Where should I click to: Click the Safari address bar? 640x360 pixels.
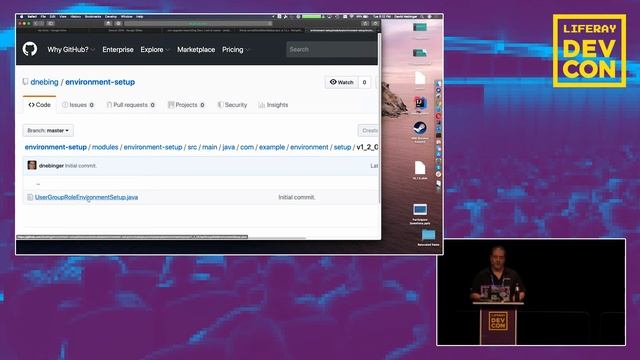click(199, 24)
